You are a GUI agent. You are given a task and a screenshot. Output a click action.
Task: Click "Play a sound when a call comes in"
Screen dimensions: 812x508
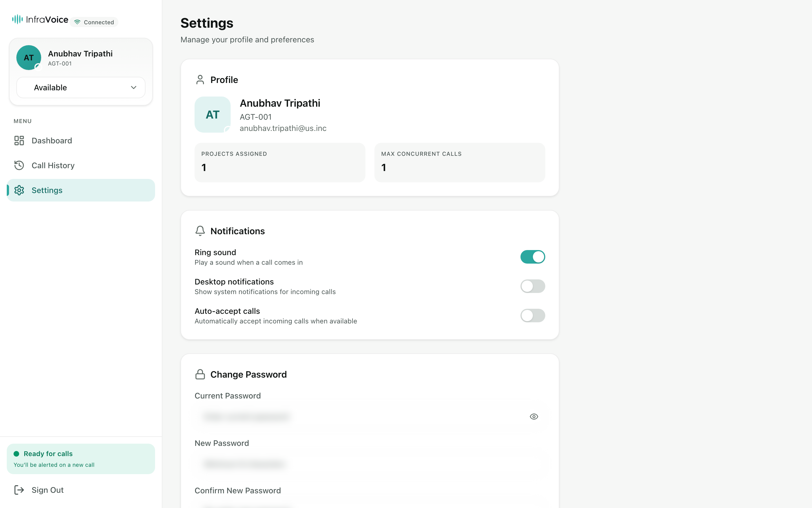tap(249, 262)
